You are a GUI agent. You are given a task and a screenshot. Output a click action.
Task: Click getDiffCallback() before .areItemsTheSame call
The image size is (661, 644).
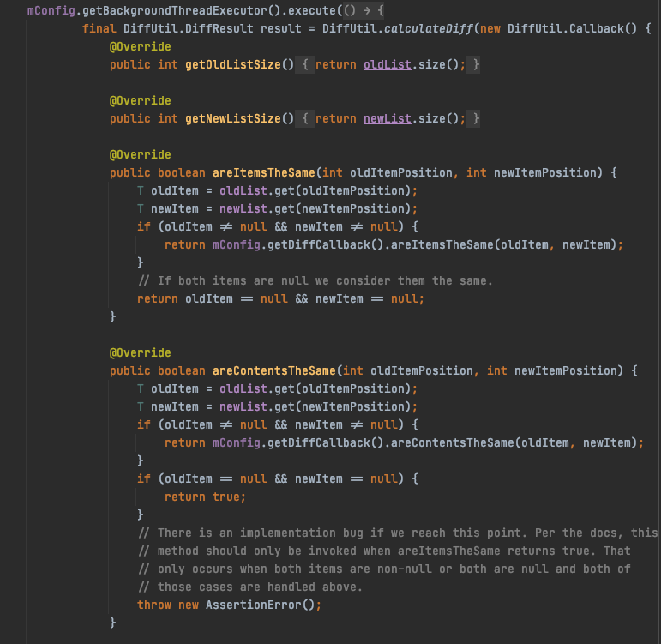point(326,244)
